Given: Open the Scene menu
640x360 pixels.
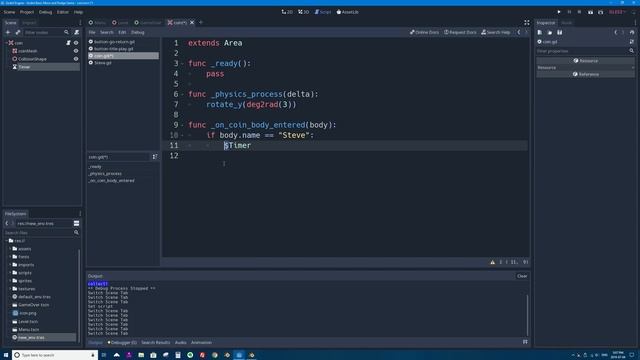Looking at the screenshot, I should pos(9,12).
